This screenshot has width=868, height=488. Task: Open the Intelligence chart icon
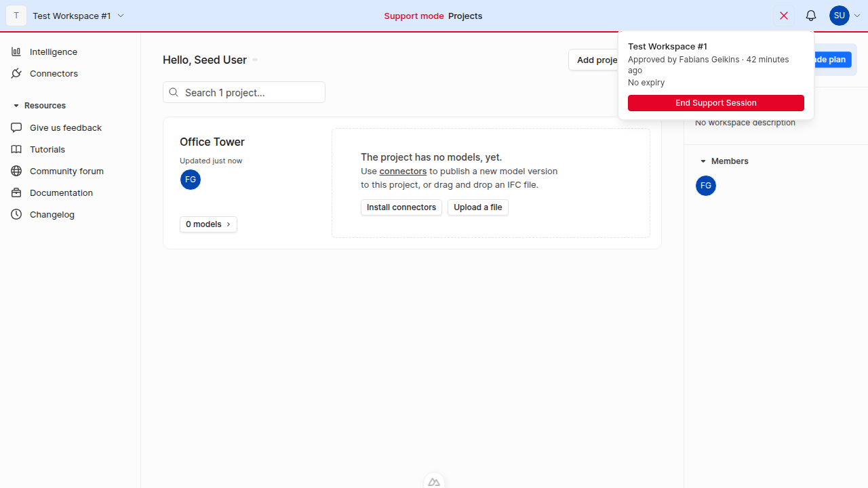tap(16, 52)
